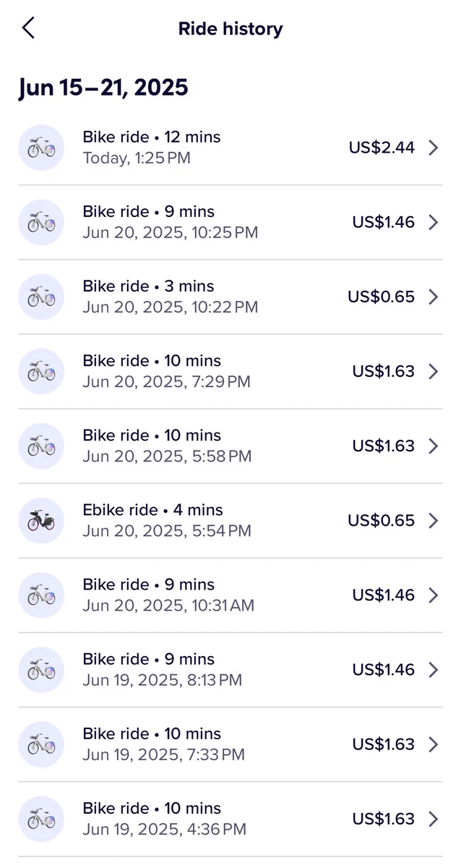
Task: Tap bike icon for Jun 19 4:36 PM ride
Action: tap(41, 818)
